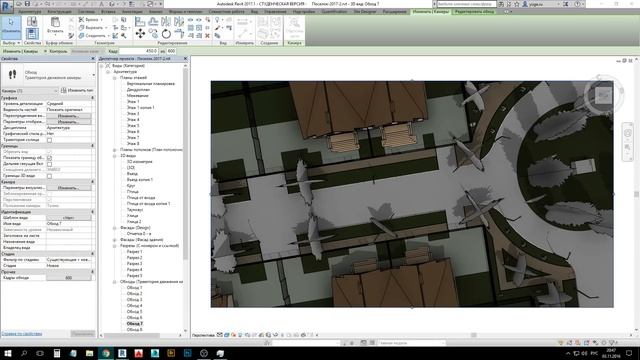This screenshot has width=640, height=360.
Task: Open the View ribbon tab
Action: (254, 12)
